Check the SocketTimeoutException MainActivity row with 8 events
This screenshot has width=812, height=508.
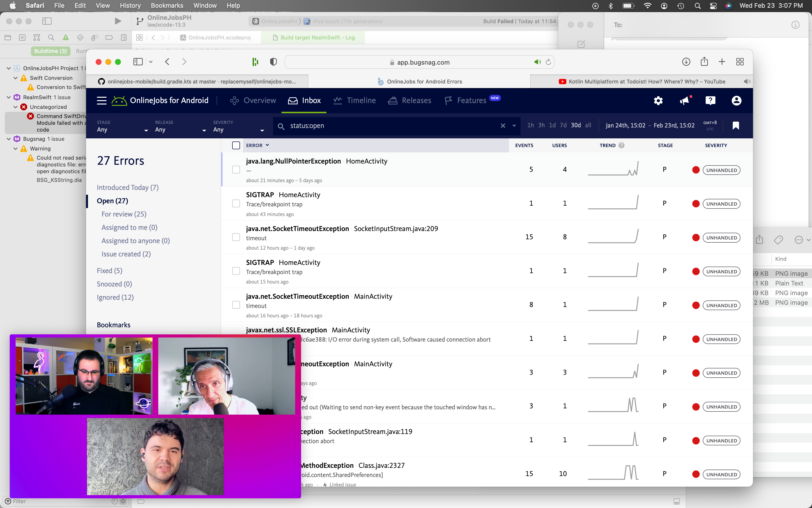click(x=236, y=305)
